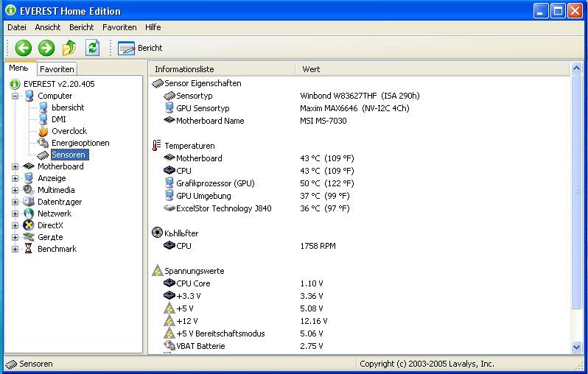
Task: Select the GPU Umgebung row
Action: coord(203,196)
